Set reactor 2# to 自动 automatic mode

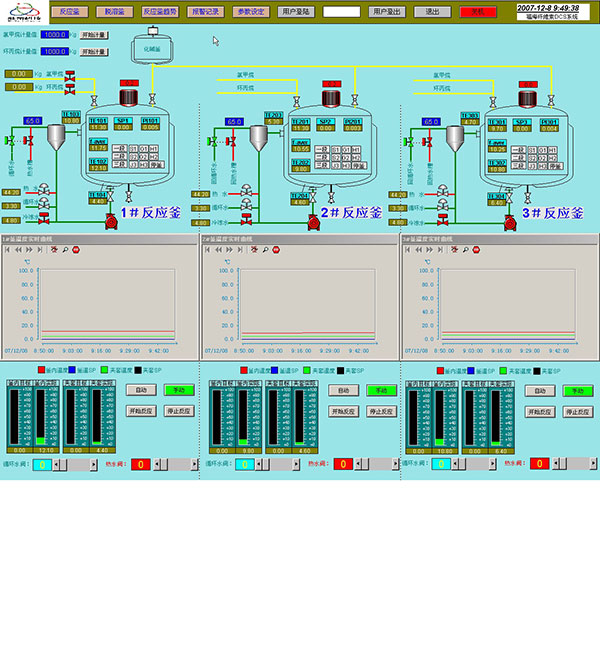pos(343,390)
